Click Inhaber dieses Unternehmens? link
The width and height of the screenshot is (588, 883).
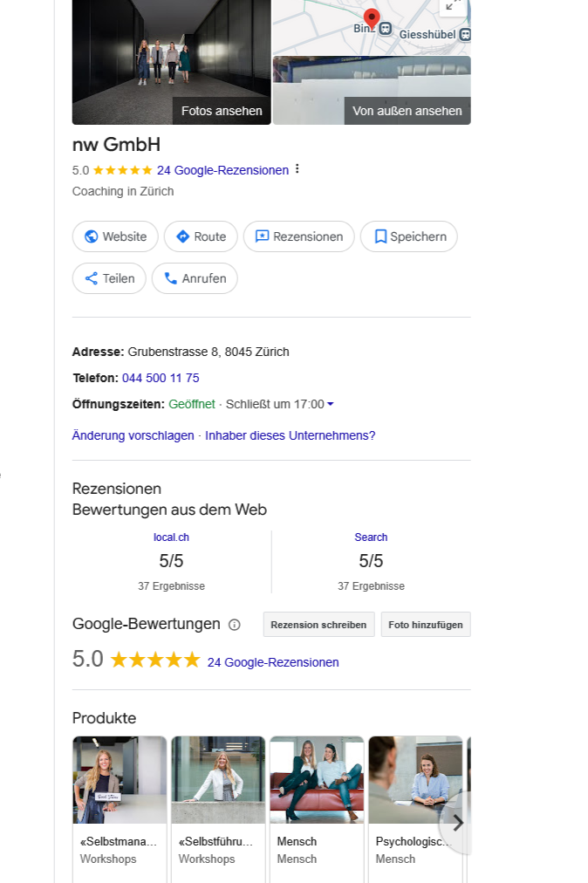click(290, 435)
